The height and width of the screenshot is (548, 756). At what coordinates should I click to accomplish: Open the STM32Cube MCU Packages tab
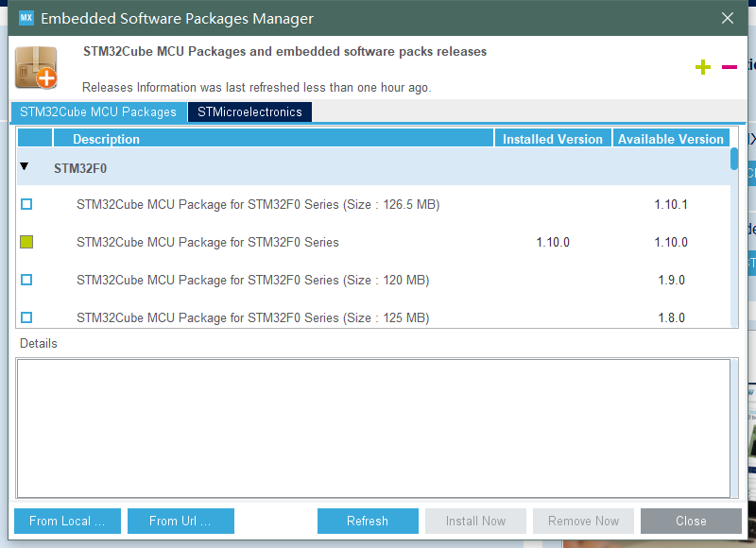(98, 111)
